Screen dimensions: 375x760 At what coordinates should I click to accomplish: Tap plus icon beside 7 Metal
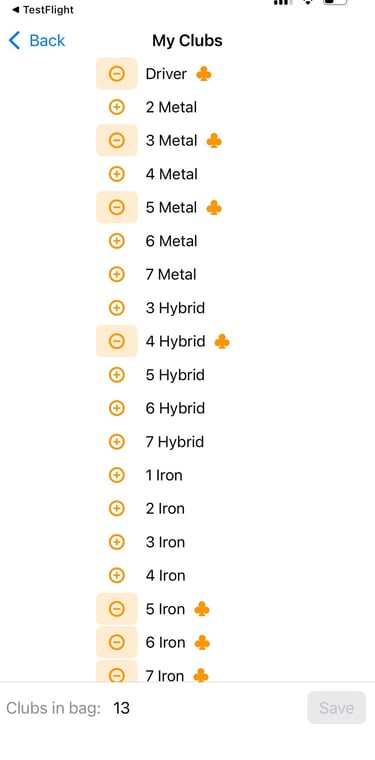tap(116, 274)
